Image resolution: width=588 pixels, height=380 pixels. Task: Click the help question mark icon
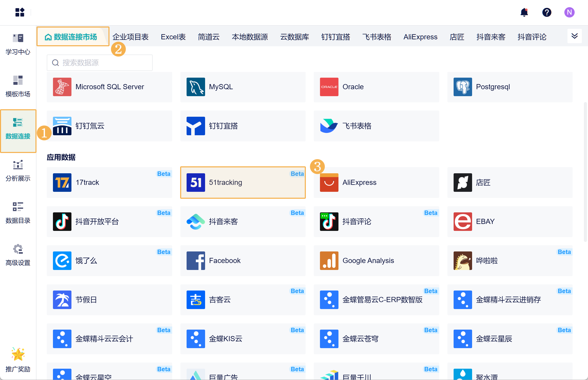(x=547, y=12)
